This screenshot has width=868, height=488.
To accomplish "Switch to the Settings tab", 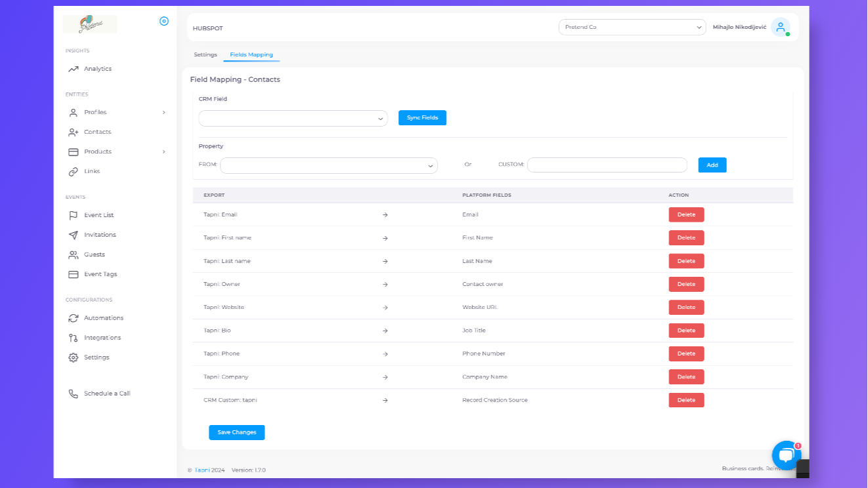I will [205, 54].
